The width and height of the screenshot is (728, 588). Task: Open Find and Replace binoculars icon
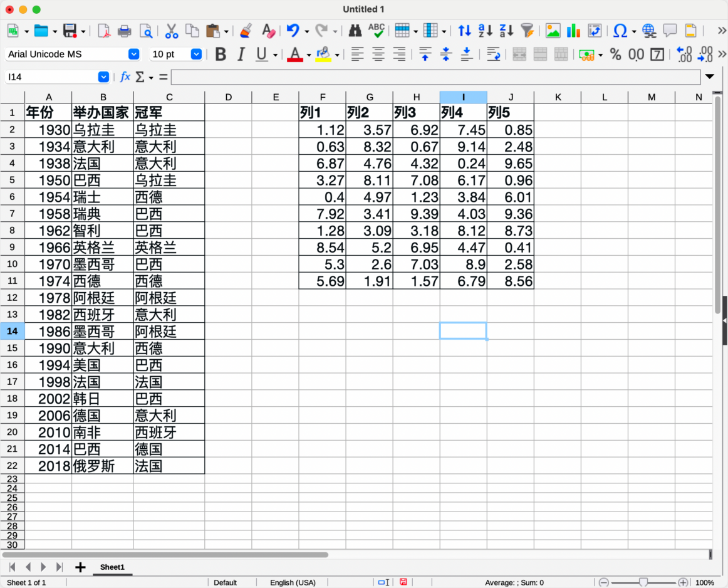pyautogui.click(x=355, y=31)
